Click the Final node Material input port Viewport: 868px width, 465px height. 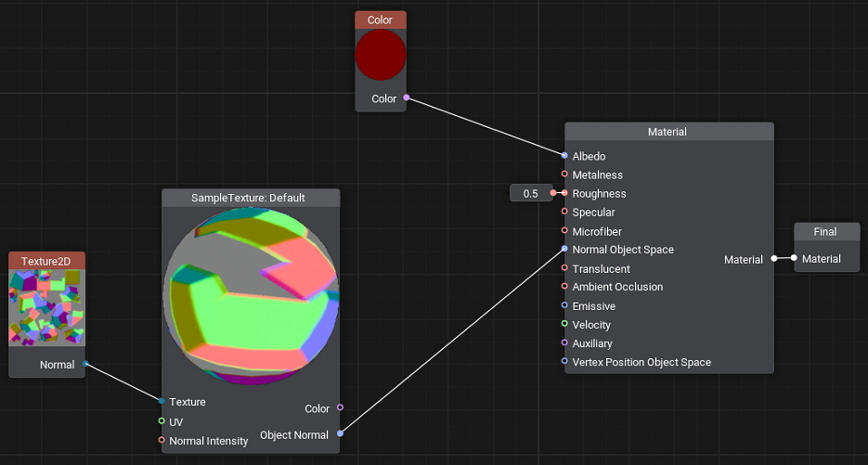pos(794,258)
